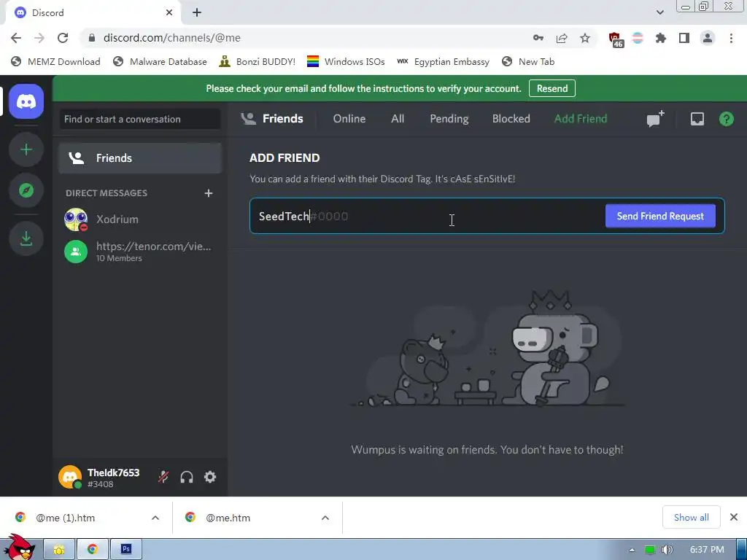Go forward in browser
Viewport: 747px width, 560px height.
[39, 38]
